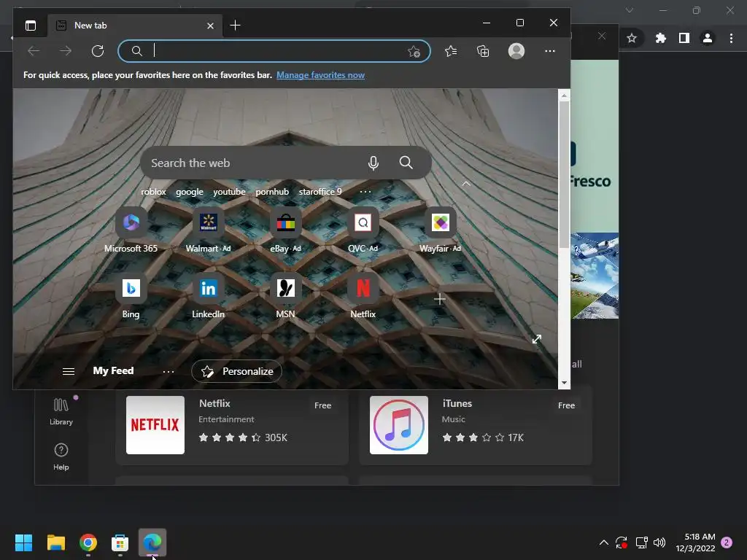The width and height of the screenshot is (747, 560).
Task: Open LinkedIn quick link
Action: [x=208, y=297]
